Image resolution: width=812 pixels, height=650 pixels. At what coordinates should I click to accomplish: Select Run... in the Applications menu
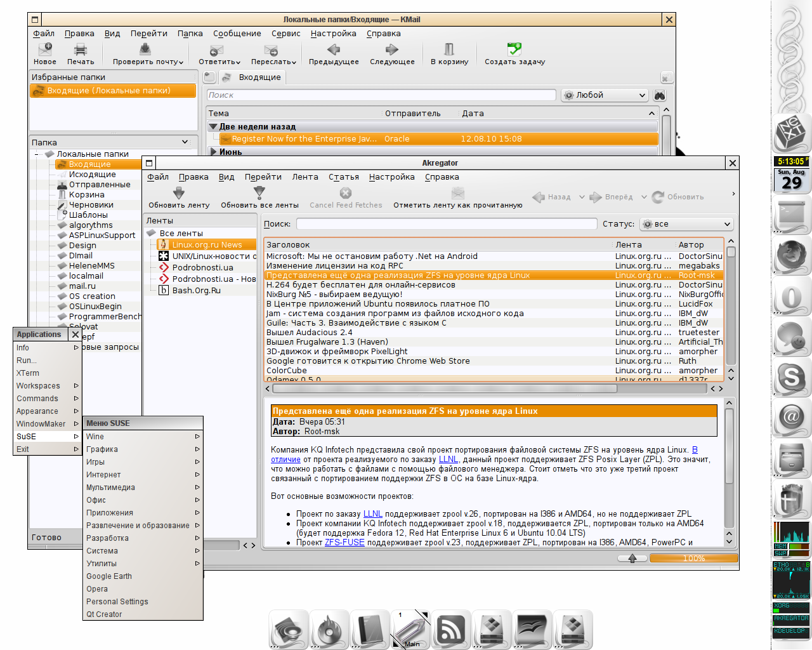pyautogui.click(x=48, y=361)
